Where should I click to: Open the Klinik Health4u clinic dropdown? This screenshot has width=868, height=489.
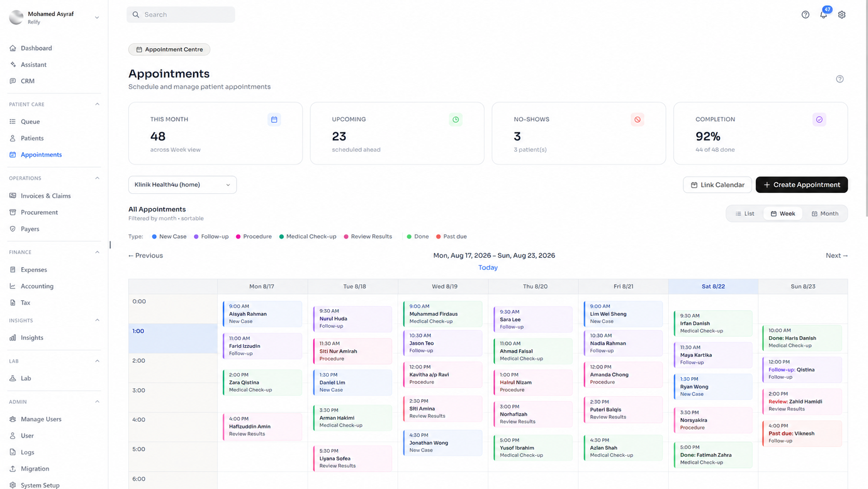pos(182,185)
